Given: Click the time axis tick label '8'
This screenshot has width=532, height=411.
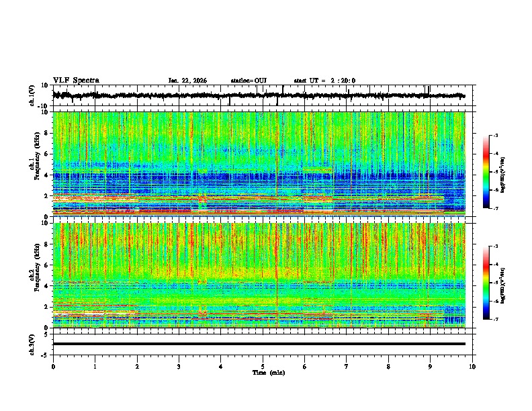Looking at the screenshot, I should [x=388, y=367].
